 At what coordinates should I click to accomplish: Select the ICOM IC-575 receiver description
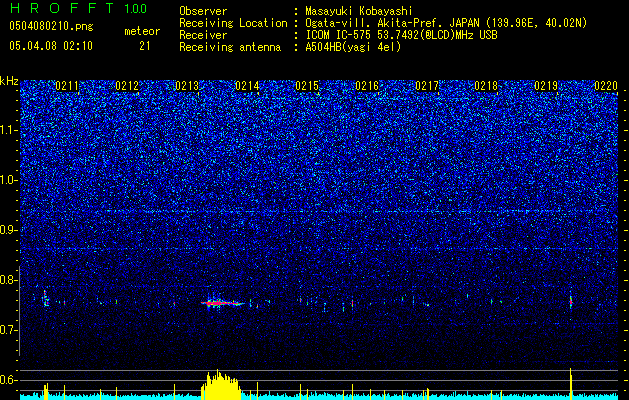(x=402, y=35)
